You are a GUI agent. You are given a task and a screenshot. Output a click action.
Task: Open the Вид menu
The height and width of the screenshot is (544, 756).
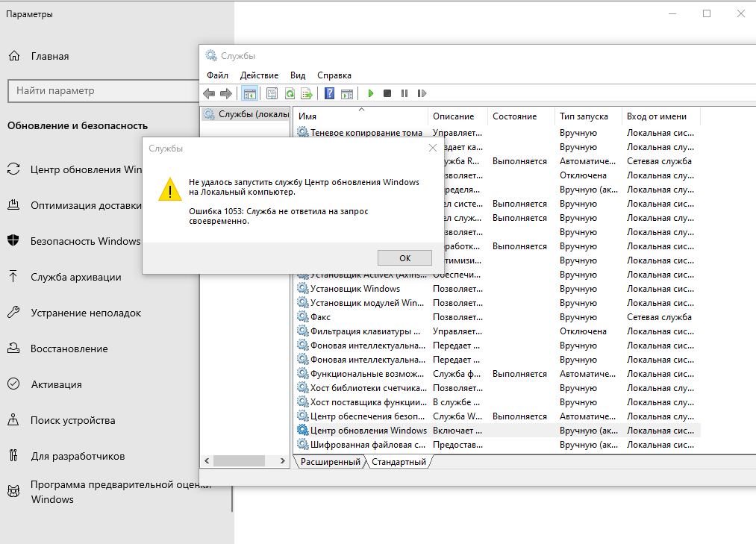298,75
